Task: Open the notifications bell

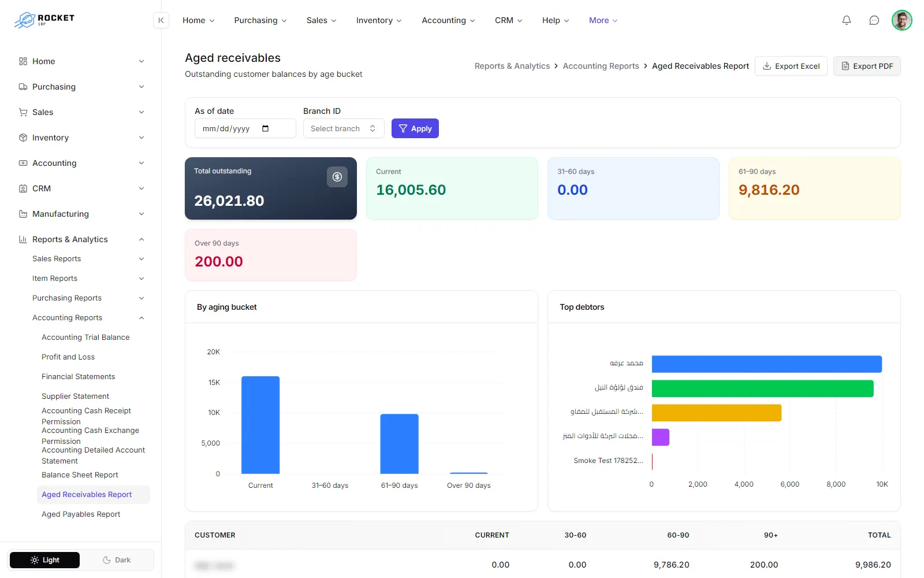Action: click(x=847, y=20)
